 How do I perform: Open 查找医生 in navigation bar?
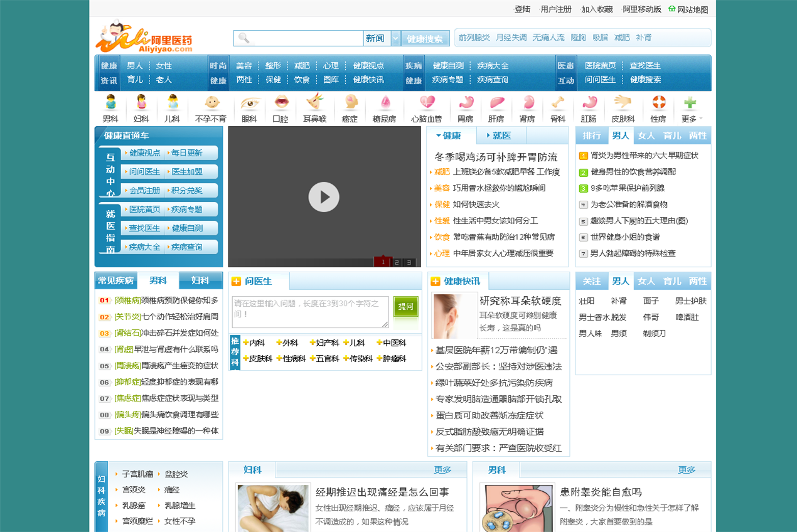[x=645, y=66]
